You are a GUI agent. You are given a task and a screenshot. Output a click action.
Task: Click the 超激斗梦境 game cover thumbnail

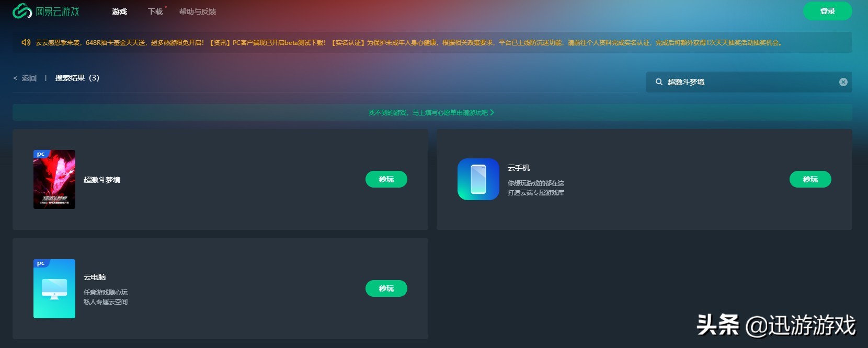tap(54, 179)
